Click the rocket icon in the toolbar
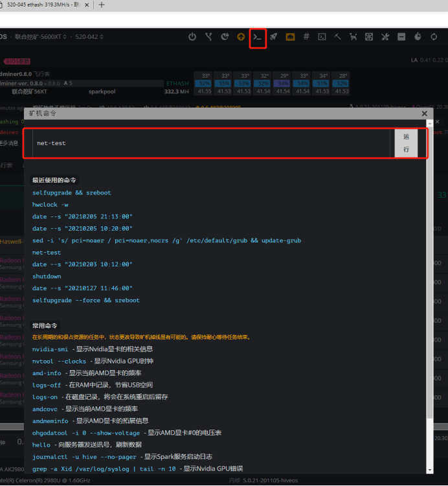 pos(274,37)
